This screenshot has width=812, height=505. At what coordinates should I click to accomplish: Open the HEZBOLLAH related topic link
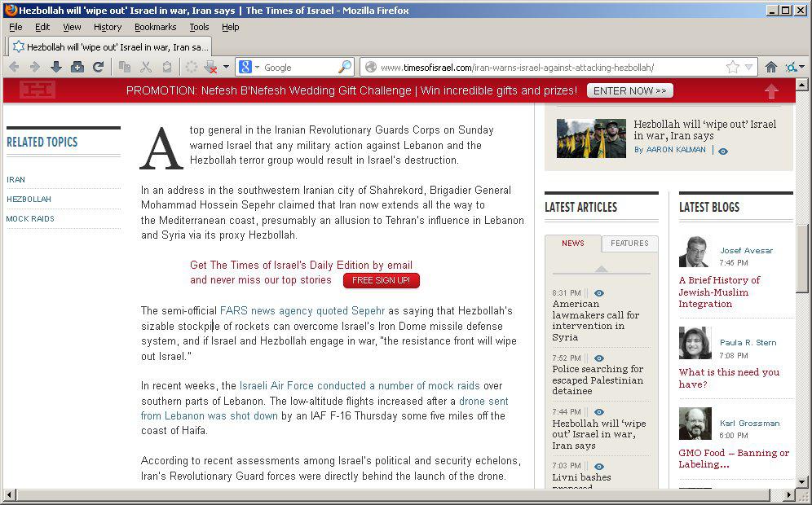tap(29, 200)
